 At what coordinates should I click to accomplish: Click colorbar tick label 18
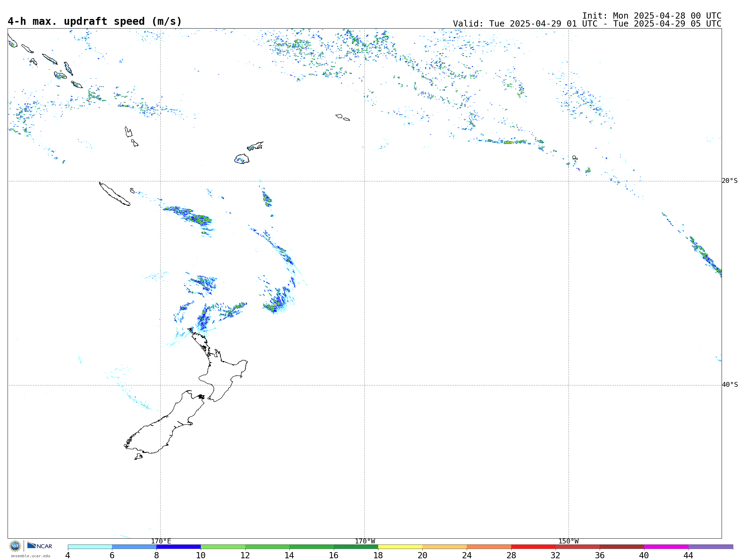378,555
